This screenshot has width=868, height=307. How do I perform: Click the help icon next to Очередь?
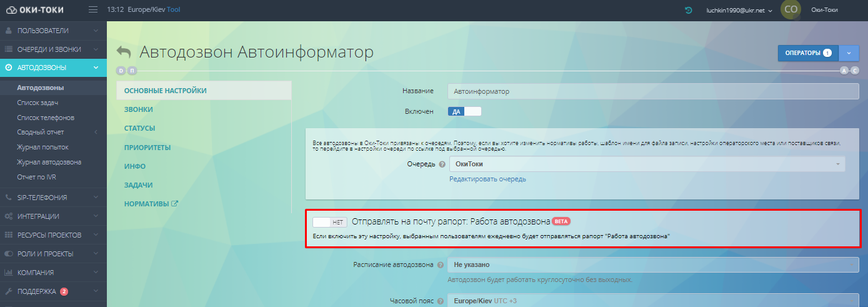click(442, 164)
